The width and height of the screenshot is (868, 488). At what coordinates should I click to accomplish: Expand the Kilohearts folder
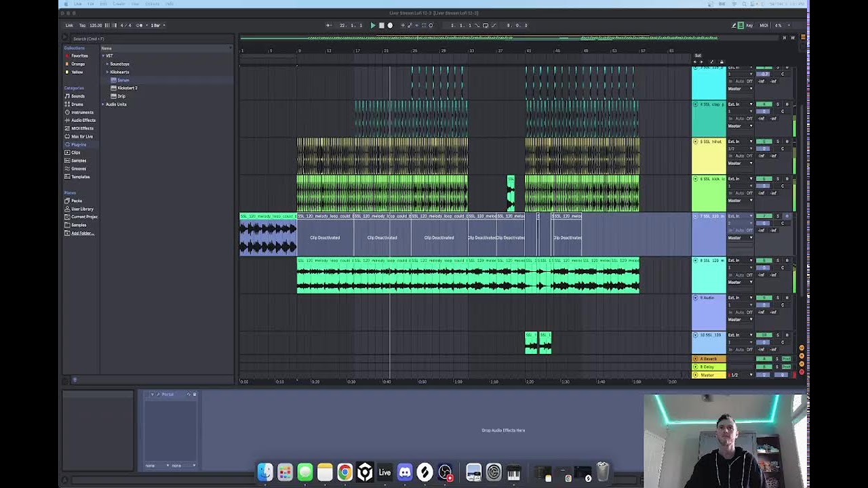107,72
